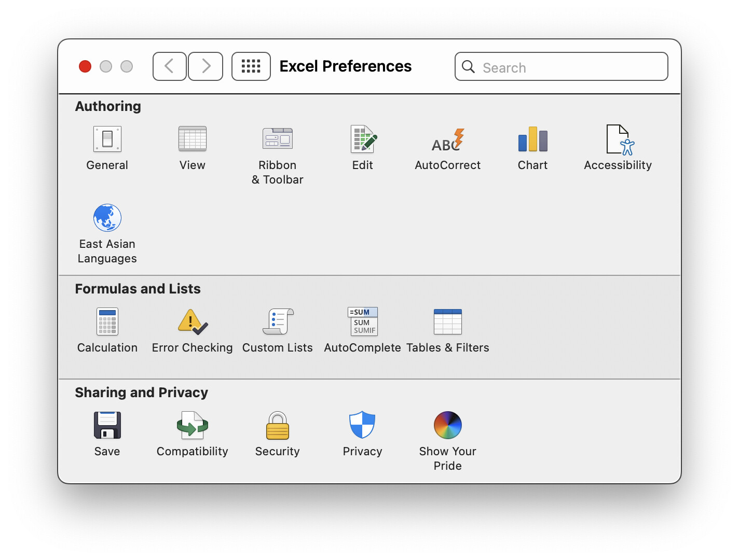The height and width of the screenshot is (560, 739).
Task: Open Show Your Pride color wheel
Action: pyautogui.click(x=447, y=425)
